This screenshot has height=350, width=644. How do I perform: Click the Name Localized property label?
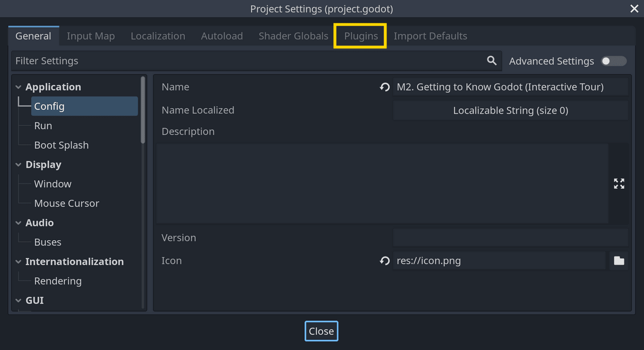pyautogui.click(x=198, y=110)
